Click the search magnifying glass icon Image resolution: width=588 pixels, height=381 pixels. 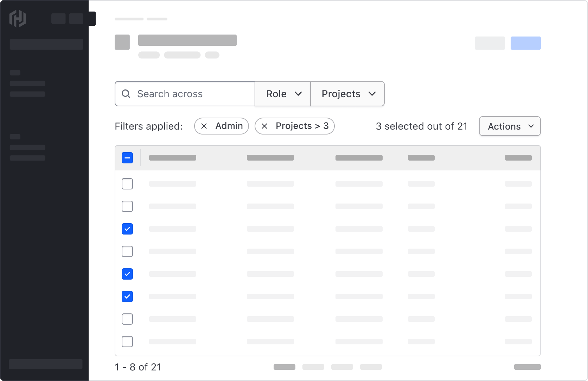click(x=126, y=94)
